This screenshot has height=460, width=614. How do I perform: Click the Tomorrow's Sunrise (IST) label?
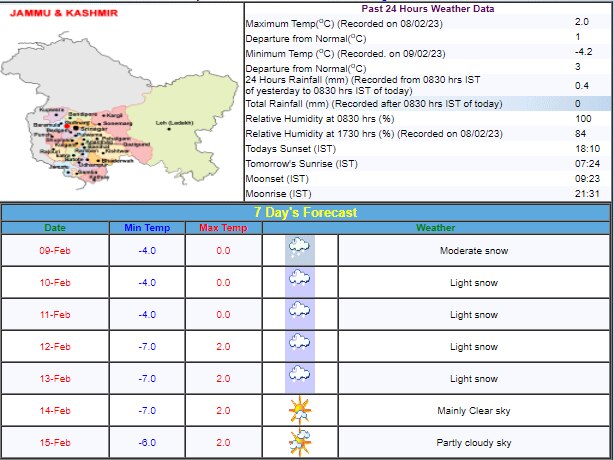[302, 164]
